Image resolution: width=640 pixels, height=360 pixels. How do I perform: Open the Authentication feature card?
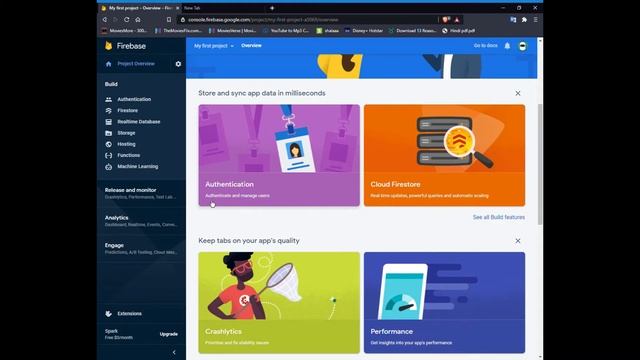tap(279, 155)
